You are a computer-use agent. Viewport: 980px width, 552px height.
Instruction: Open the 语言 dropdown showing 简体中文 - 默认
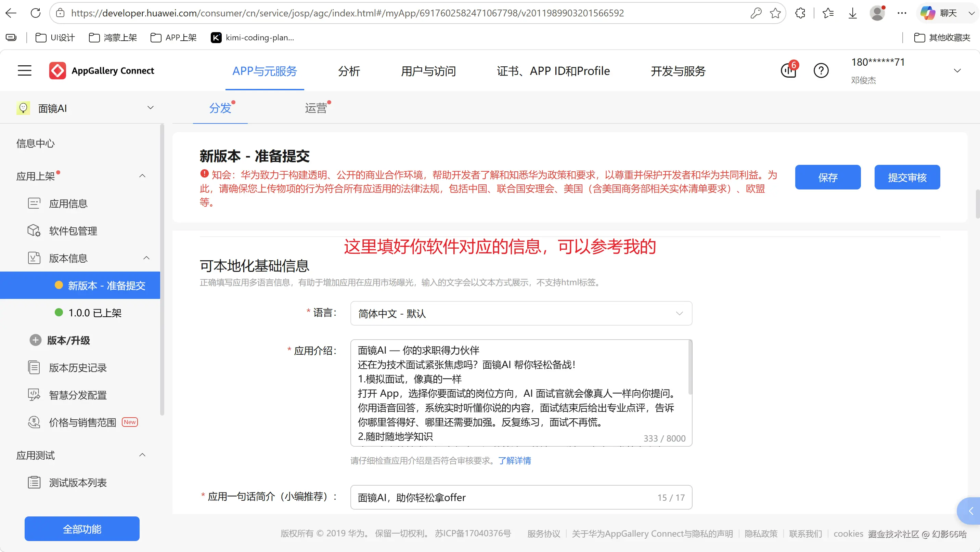click(521, 313)
